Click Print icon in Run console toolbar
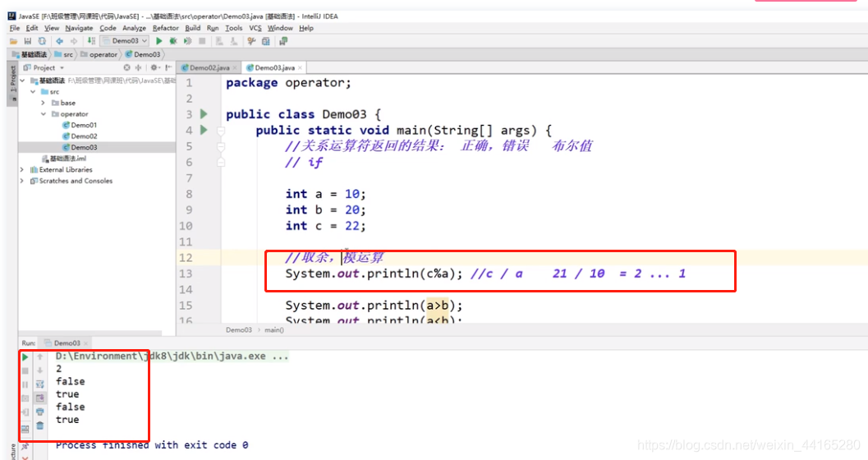 [40, 412]
